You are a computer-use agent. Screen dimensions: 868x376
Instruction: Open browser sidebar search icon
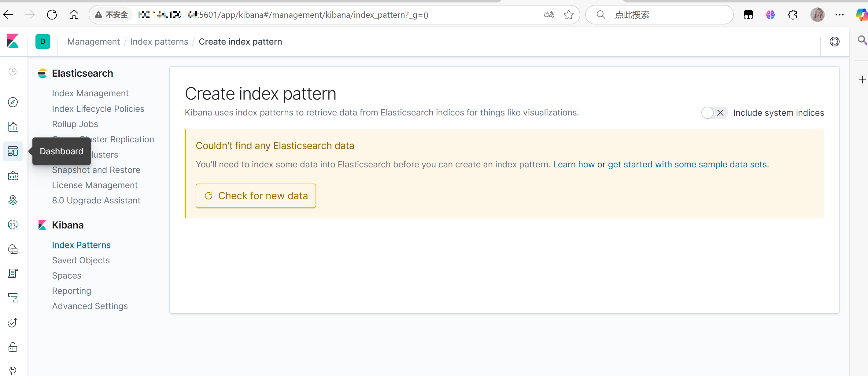(x=862, y=40)
